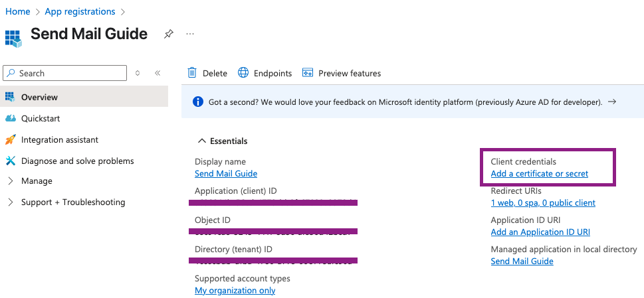This screenshot has height=298, width=644.
Task: Click the Application (client) ID label
Action: click(236, 190)
